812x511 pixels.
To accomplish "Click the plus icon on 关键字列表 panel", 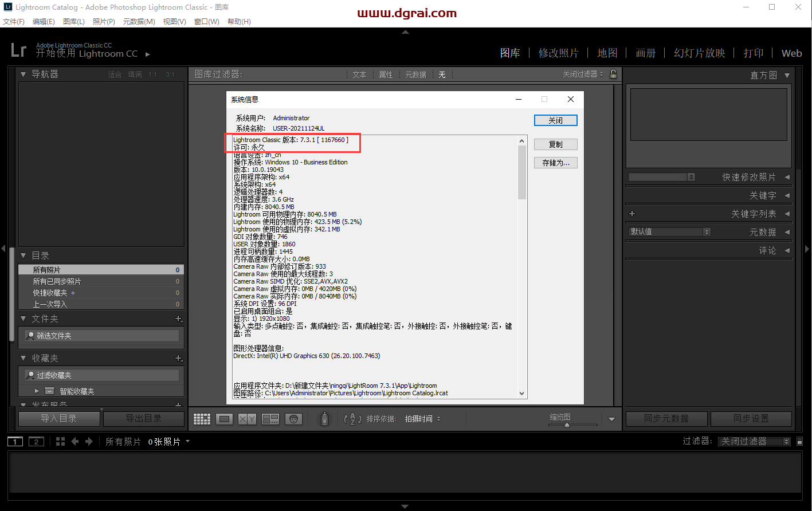I will pos(632,214).
